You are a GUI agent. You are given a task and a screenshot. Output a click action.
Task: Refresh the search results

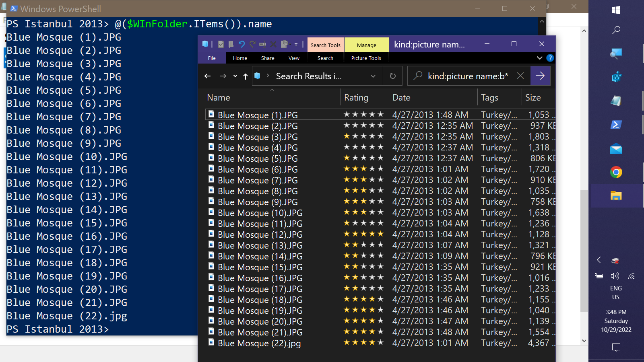tap(393, 76)
